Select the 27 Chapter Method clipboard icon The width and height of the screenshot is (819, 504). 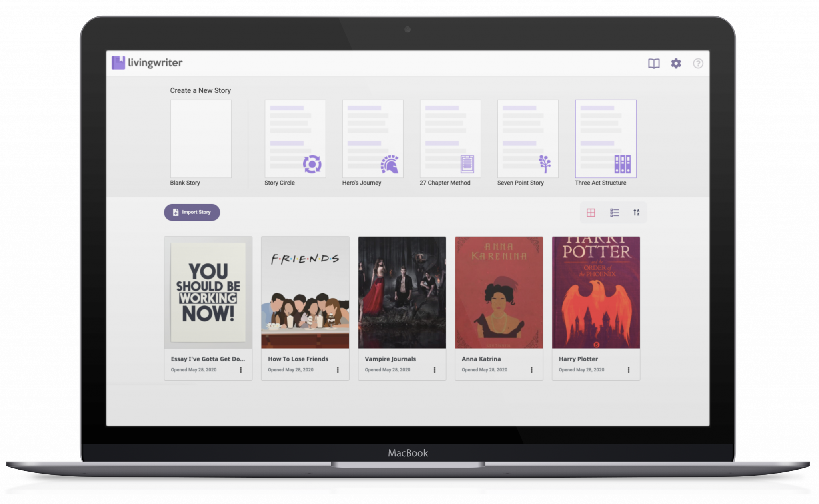tap(467, 163)
